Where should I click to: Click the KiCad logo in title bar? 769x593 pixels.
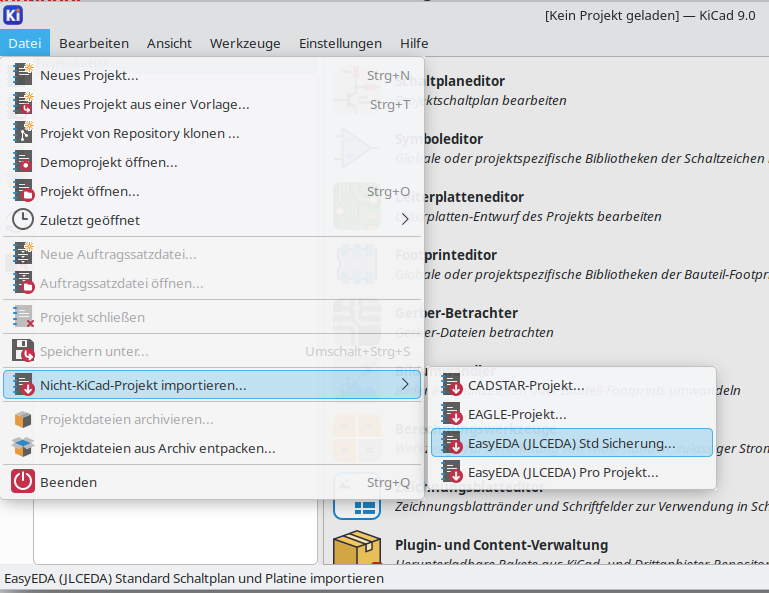(15, 16)
